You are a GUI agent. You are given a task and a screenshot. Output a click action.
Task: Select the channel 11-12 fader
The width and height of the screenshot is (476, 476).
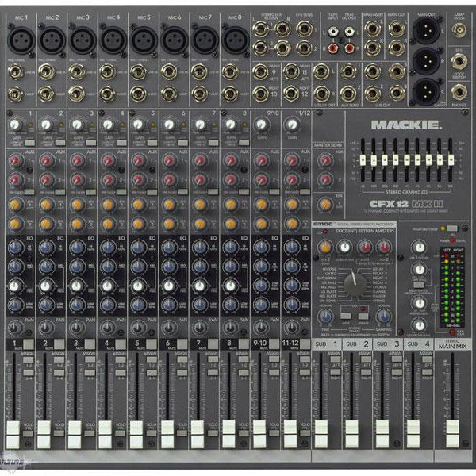290,434
